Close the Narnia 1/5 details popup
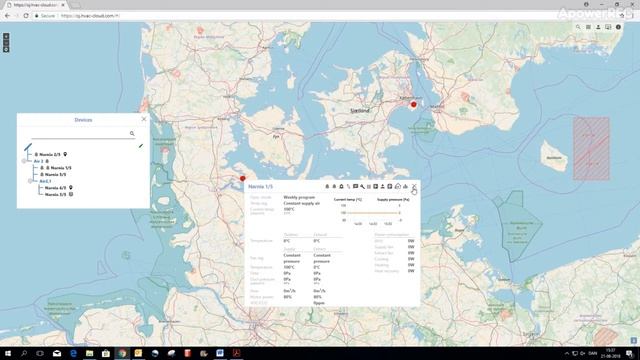This screenshot has height=360, width=640. tap(414, 186)
